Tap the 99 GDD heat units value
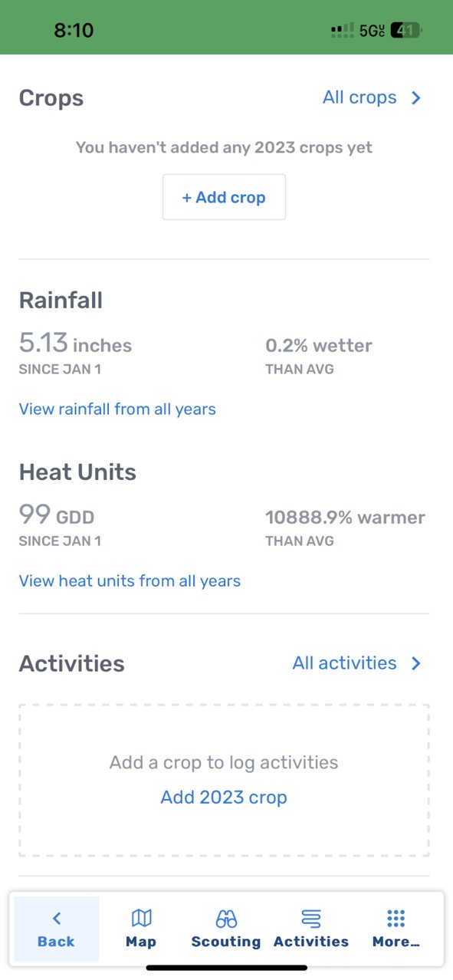 [x=57, y=515]
